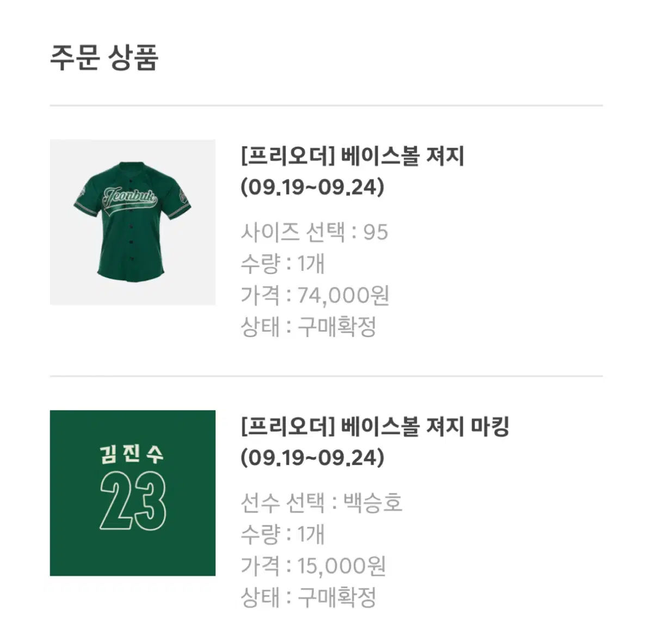
Task: Click the marking item's (09.19~09.24) date line
Action: pyautogui.click(x=312, y=457)
